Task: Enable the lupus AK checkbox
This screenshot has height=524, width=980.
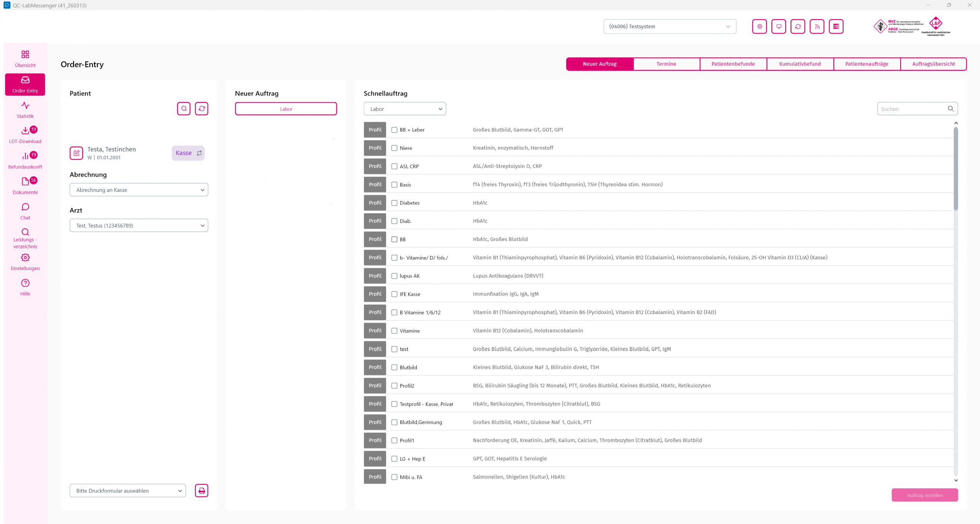Action: [x=394, y=276]
